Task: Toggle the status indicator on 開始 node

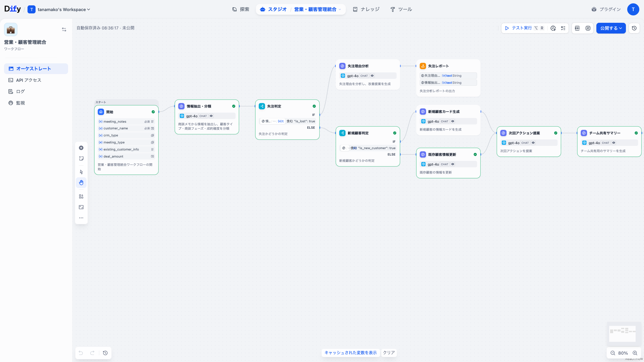Action: (x=154, y=112)
